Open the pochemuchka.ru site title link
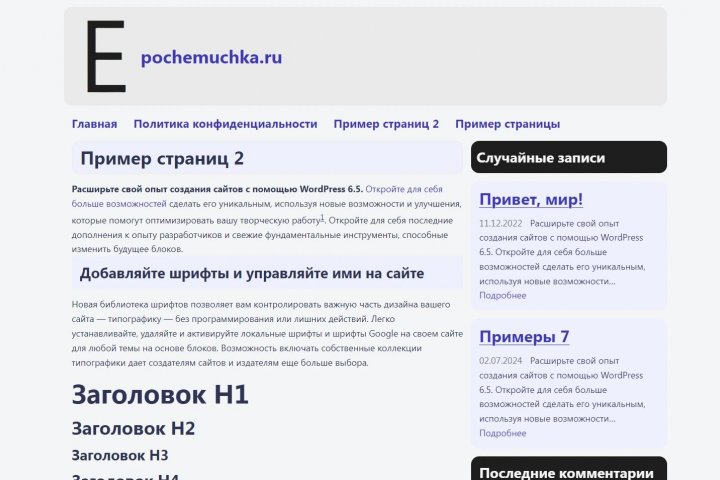The width and height of the screenshot is (720, 480). (x=211, y=57)
